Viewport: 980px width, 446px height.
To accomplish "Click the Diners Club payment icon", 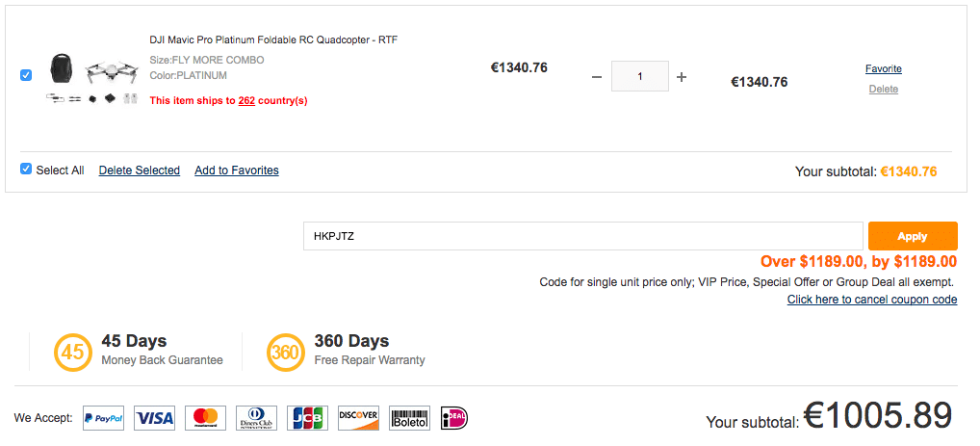I will [256, 418].
